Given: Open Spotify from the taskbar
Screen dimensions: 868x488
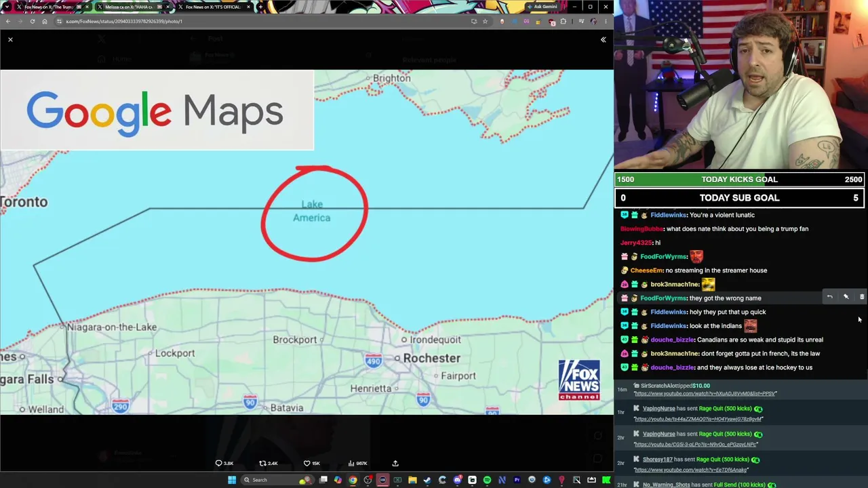Looking at the screenshot, I should 487,480.
